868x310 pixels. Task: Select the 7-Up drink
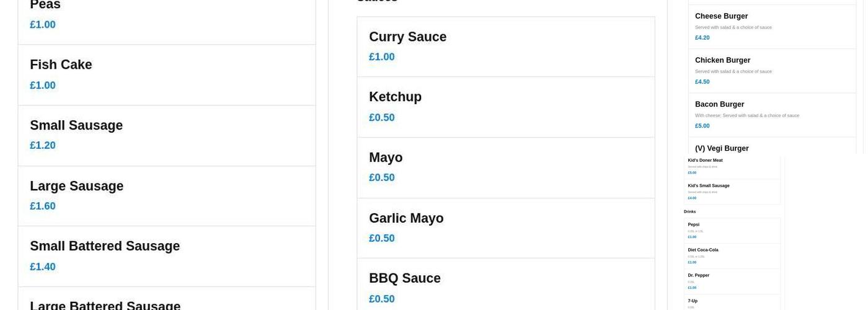point(732,303)
